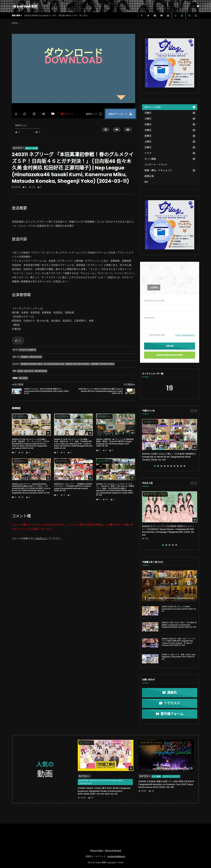
Task: Expand the ネット動画 category arrow
Action: 194,159
